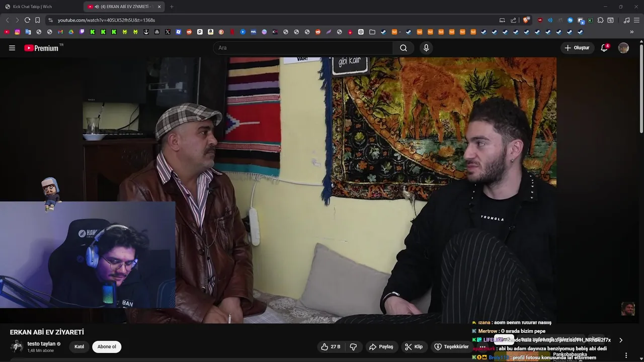The width and height of the screenshot is (644, 362).
Task: Click the video title ERKAN ABİ EV ZİYARETİ
Action: [x=47, y=332]
